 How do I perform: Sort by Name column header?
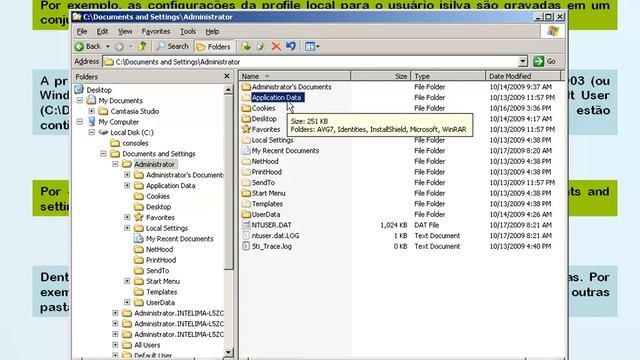(295, 76)
